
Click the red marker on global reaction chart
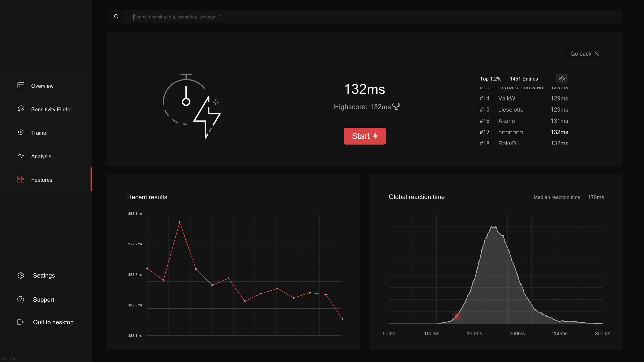pyautogui.click(x=456, y=316)
